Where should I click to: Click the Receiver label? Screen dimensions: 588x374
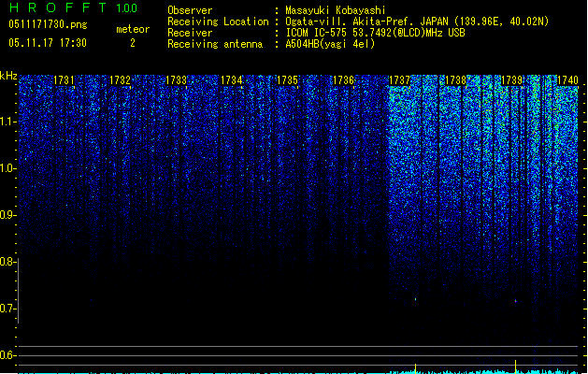click(190, 33)
